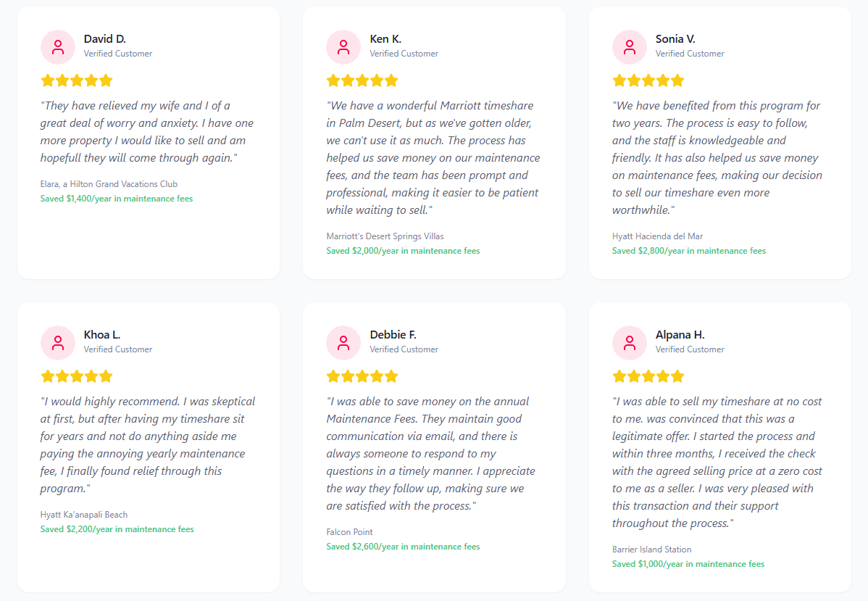Image resolution: width=868 pixels, height=601 pixels.
Task: Click the star rating in Ken K.'s review
Action: (x=362, y=80)
